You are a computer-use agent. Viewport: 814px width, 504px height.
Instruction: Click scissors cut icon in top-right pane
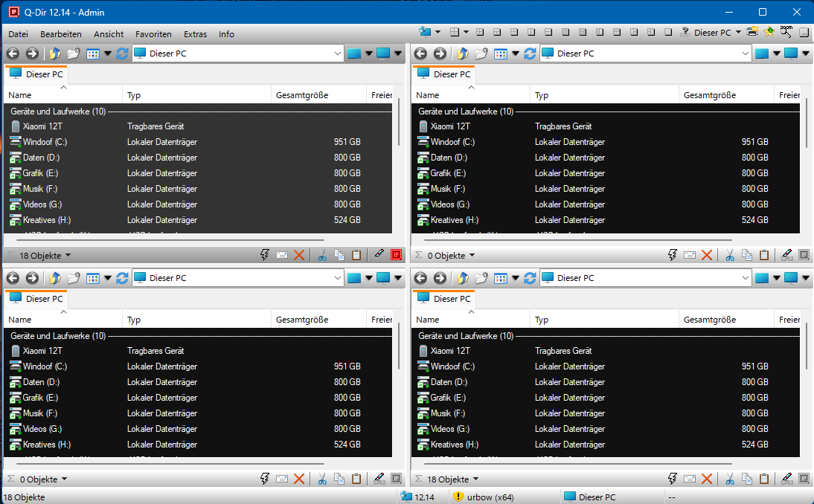pyautogui.click(x=730, y=255)
